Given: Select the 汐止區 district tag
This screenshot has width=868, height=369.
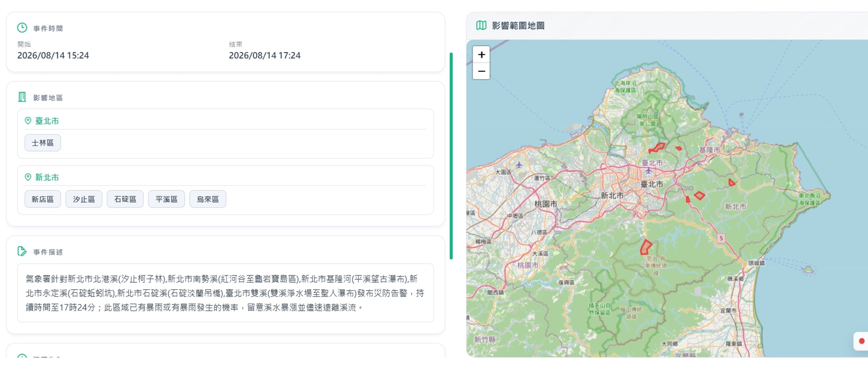Looking at the screenshot, I should [84, 199].
